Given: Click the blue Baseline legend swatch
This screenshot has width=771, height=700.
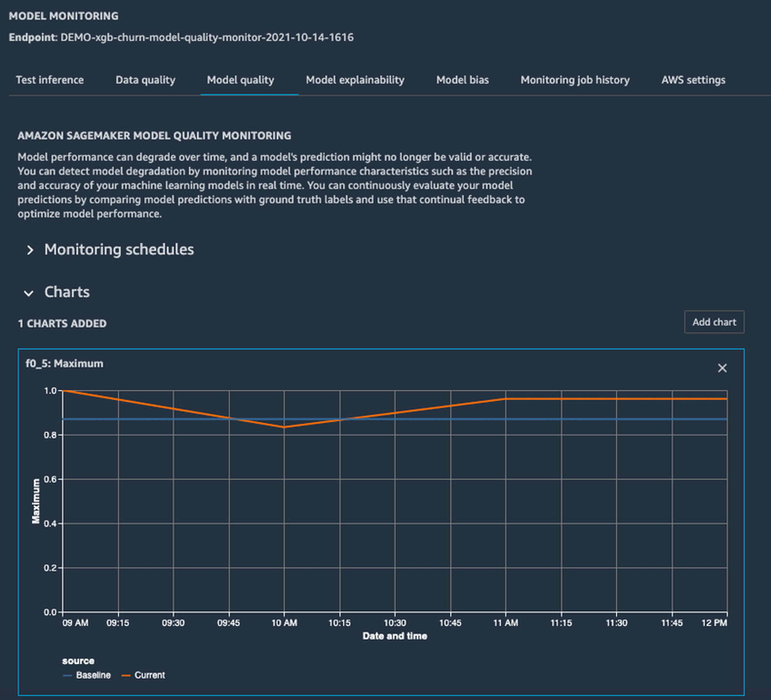Looking at the screenshot, I should (67, 675).
